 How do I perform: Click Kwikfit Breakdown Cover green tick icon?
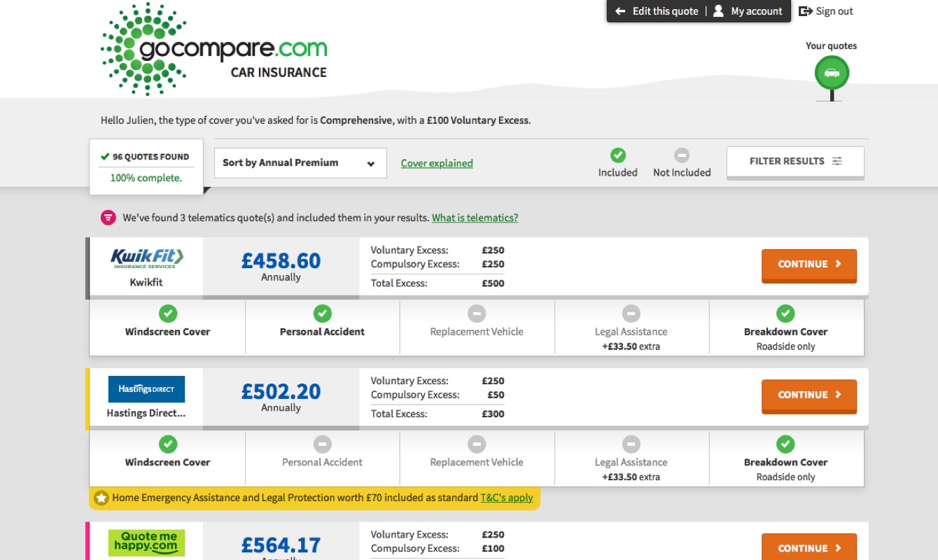[785, 313]
